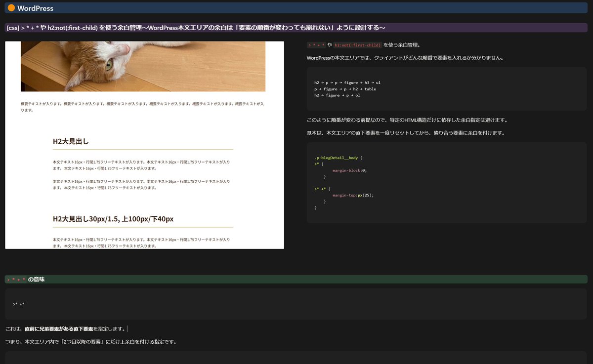Open the embedded blog screenshot with cat photo

144,145
